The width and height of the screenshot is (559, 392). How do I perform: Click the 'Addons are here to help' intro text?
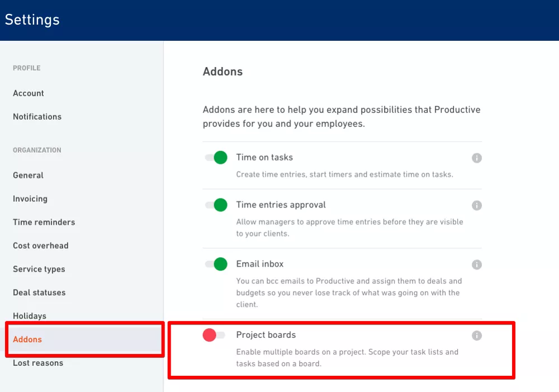[342, 117]
